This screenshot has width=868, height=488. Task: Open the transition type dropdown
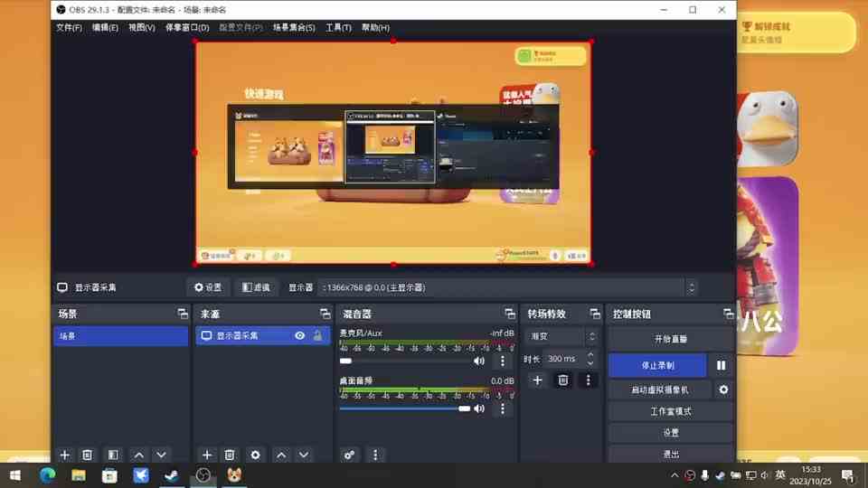point(562,336)
